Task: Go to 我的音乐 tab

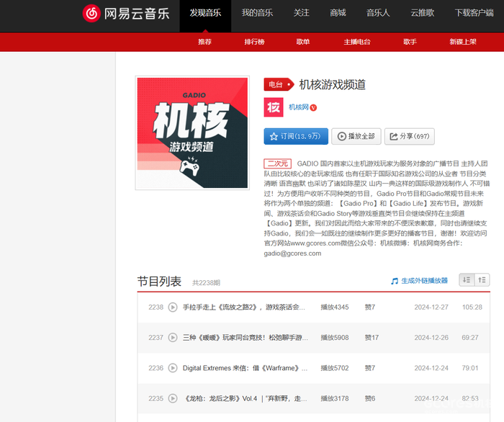Action: [x=258, y=13]
